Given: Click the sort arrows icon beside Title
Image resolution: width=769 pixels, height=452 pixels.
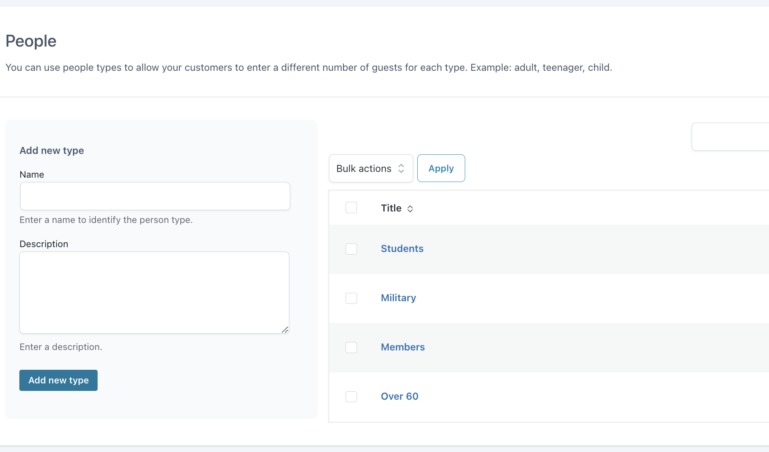Looking at the screenshot, I should point(410,209).
